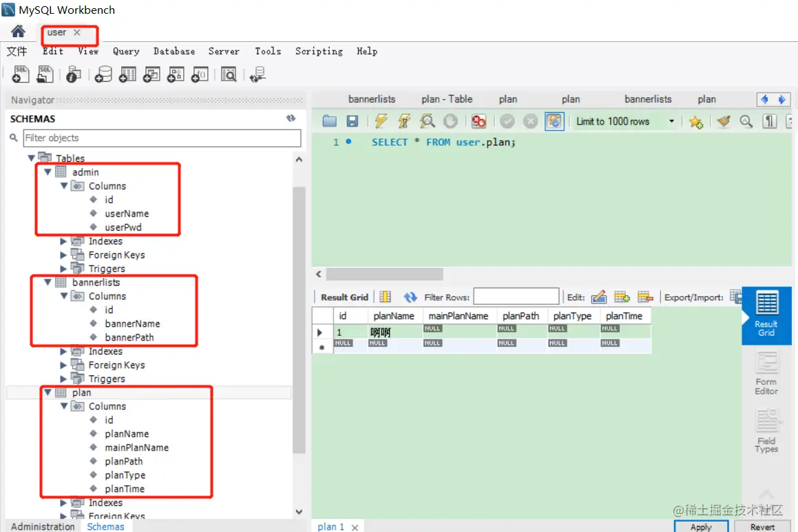Open an SQL script file icon
Image resolution: width=798 pixels, height=532 pixels.
click(x=45, y=74)
